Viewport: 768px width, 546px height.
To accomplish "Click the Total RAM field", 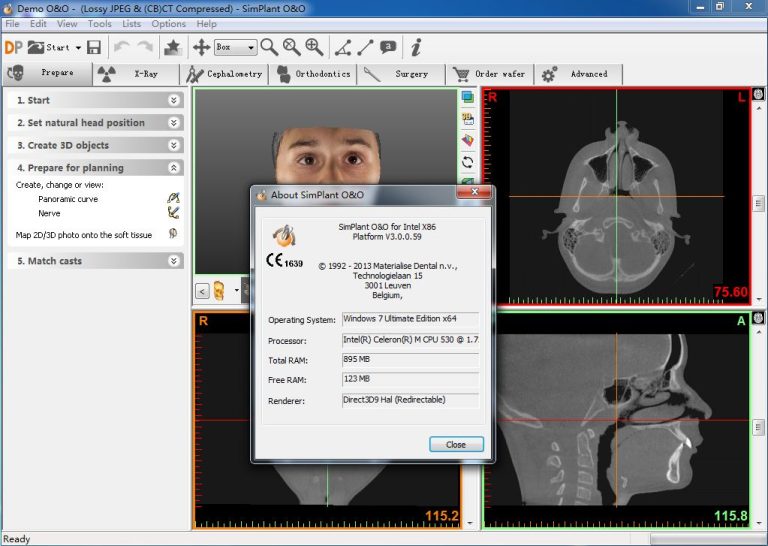I will [410, 360].
